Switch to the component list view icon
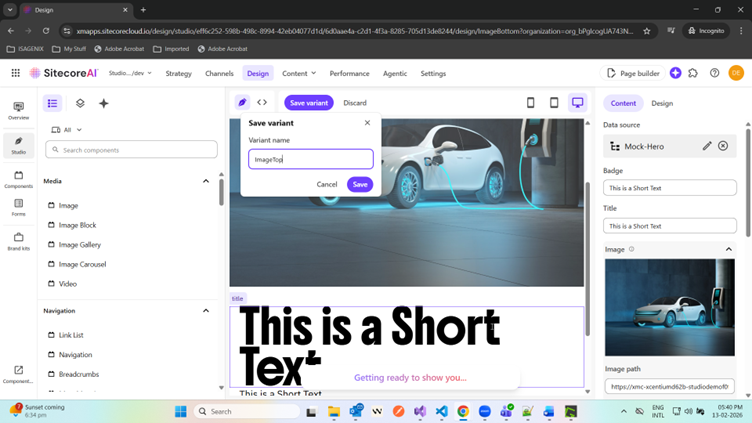The height and width of the screenshot is (423, 752). [x=52, y=103]
